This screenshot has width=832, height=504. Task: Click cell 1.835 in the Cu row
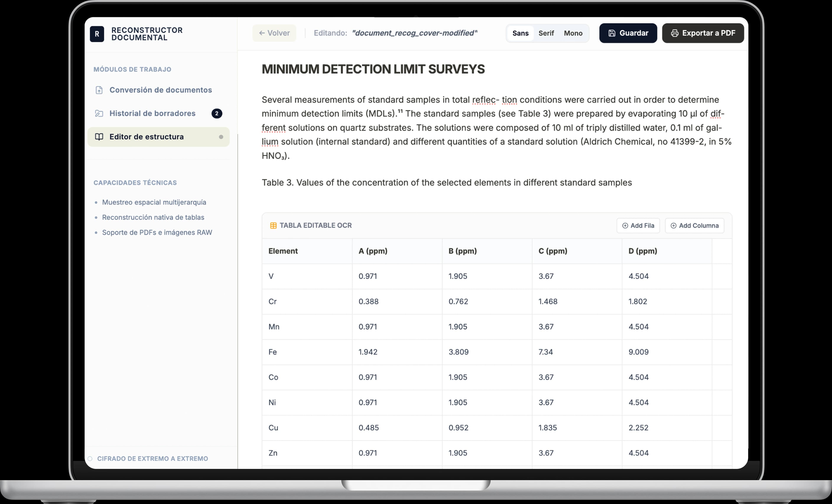point(577,428)
